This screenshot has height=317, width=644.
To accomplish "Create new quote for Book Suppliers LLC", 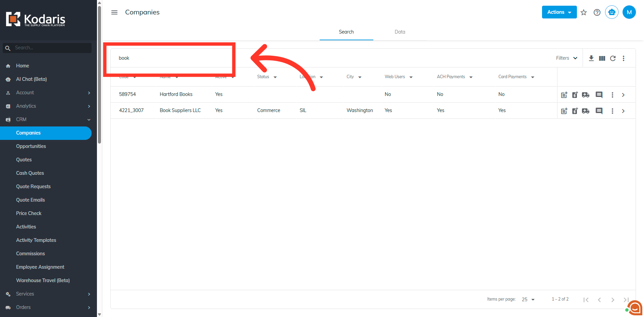I will coord(575,111).
